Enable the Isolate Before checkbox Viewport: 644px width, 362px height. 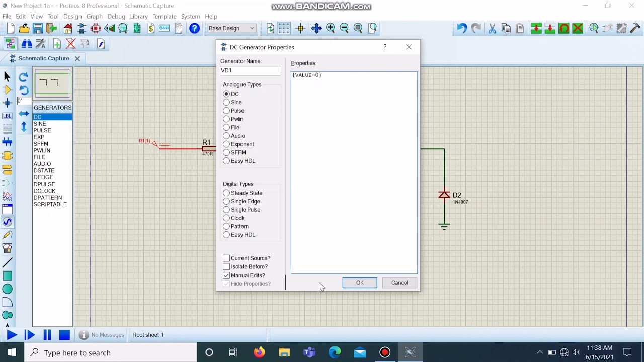[226, 267]
